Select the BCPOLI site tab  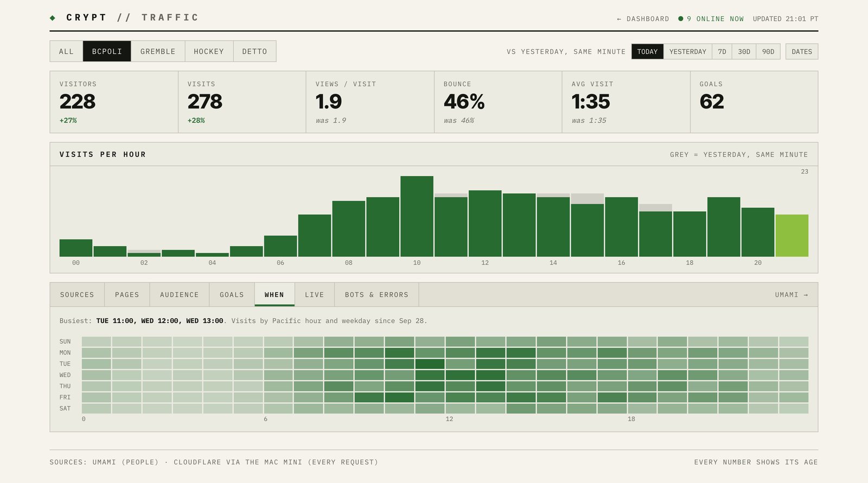tap(107, 51)
